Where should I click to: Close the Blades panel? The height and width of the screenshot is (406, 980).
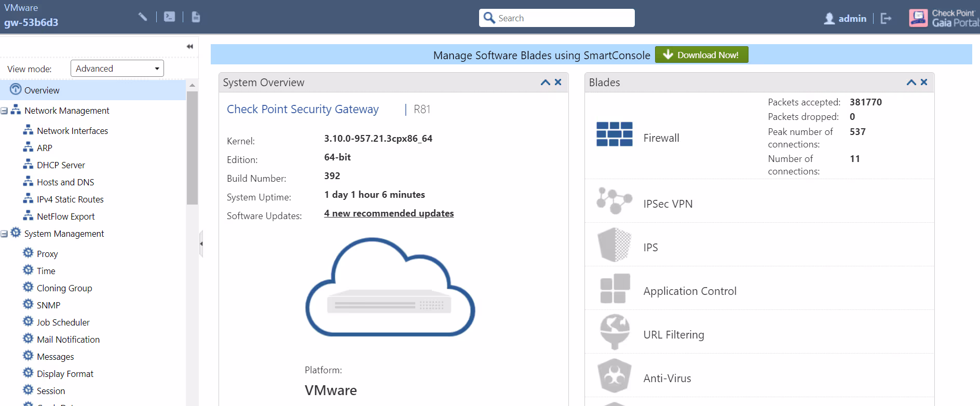click(924, 82)
